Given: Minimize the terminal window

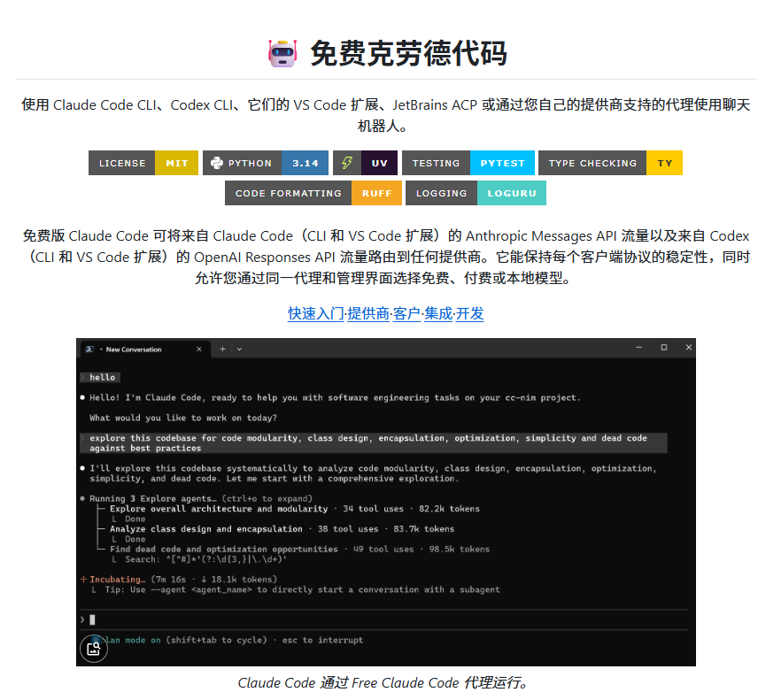Looking at the screenshot, I should tap(638, 347).
